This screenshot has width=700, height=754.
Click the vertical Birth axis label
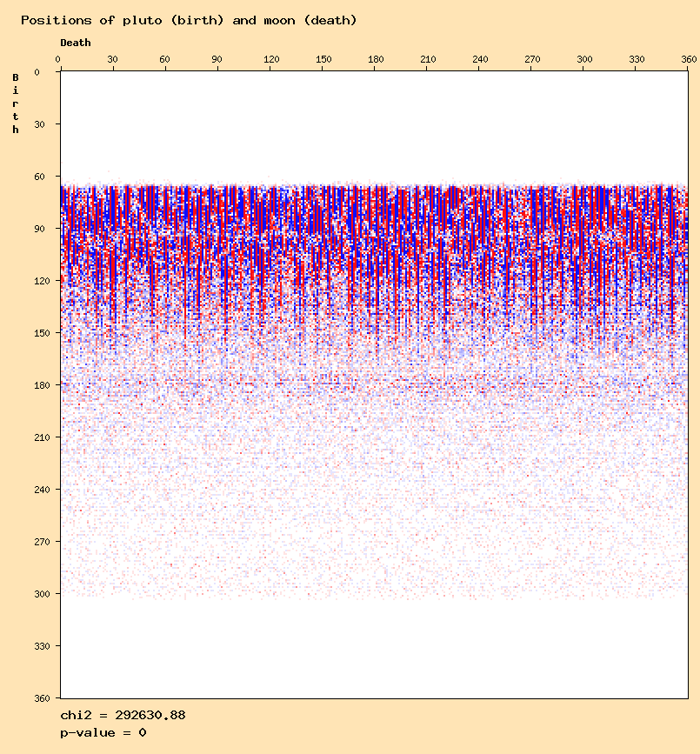[x=16, y=103]
